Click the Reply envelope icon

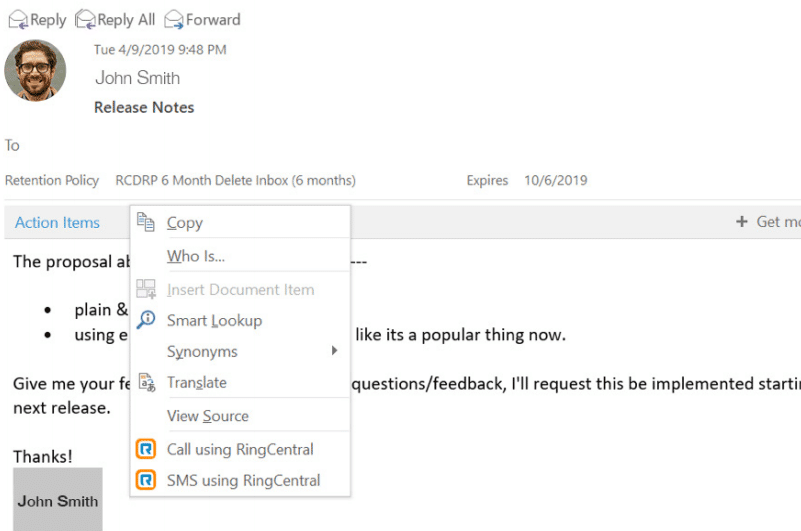[x=18, y=20]
